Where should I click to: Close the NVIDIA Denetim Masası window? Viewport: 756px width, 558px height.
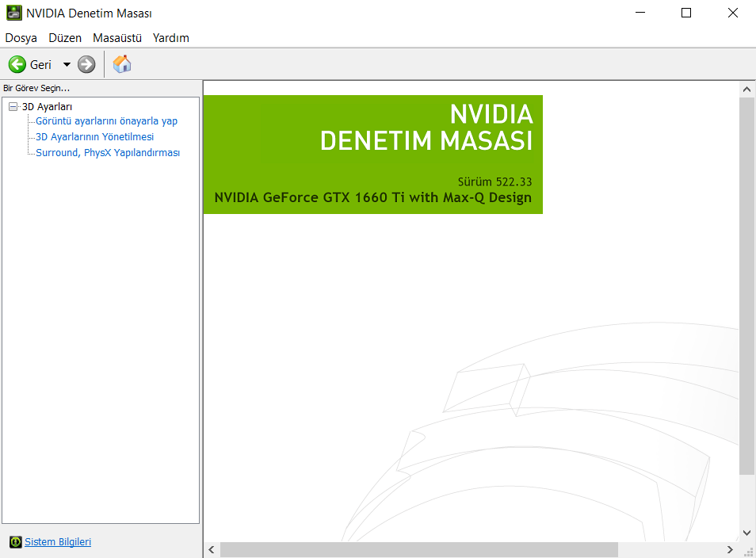[733, 13]
